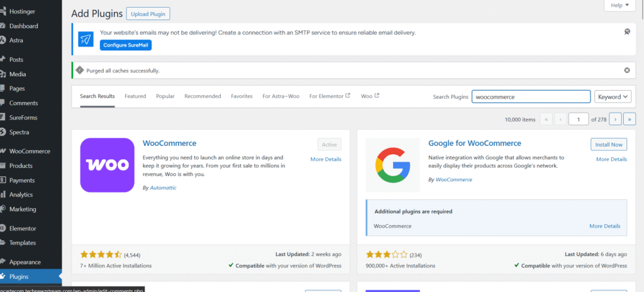Open More Details for WooCommerce plugin
The width and height of the screenshot is (644, 292).
(326, 159)
